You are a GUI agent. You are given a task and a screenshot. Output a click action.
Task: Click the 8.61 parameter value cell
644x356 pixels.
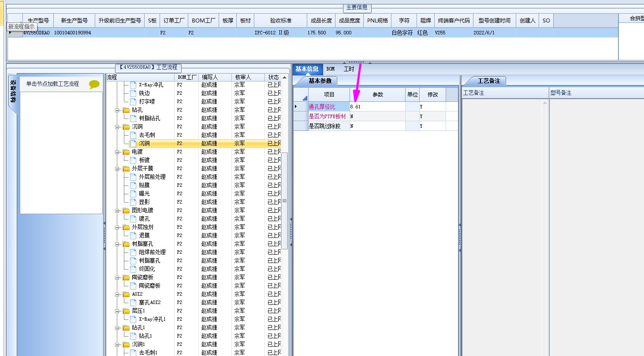point(378,107)
